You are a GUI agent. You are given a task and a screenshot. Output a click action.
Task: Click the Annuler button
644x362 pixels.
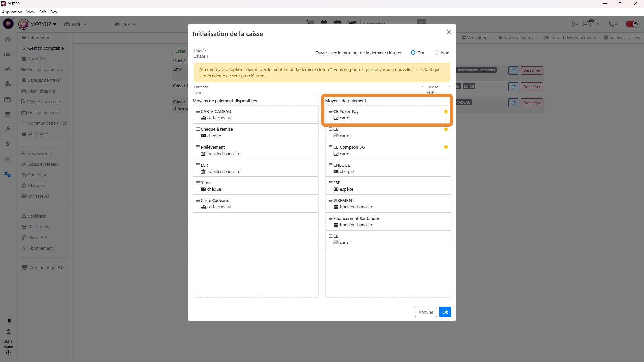[426, 312]
